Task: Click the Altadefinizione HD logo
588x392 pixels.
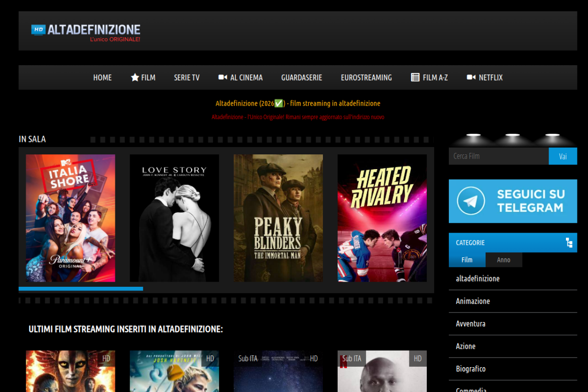Action: tap(86, 32)
